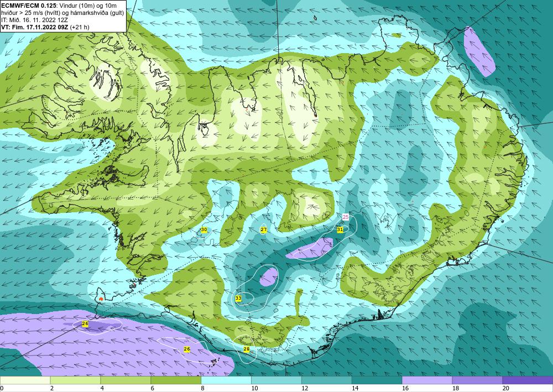Viewport: 553px width, 392px height.
Task: Click gust label 26 beside the dark purple patch
Action: (85, 323)
